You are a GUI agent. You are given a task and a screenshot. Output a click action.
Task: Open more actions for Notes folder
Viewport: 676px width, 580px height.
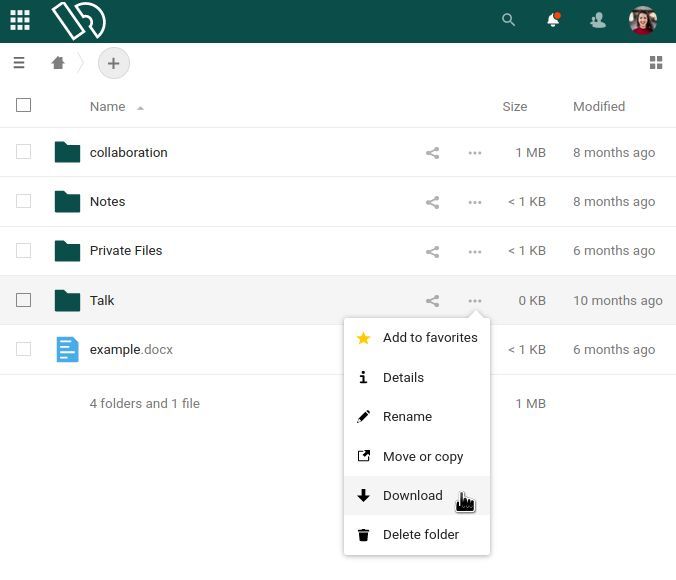[474, 202]
